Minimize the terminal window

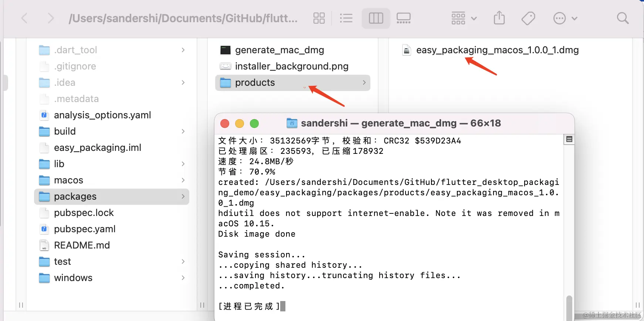point(240,124)
